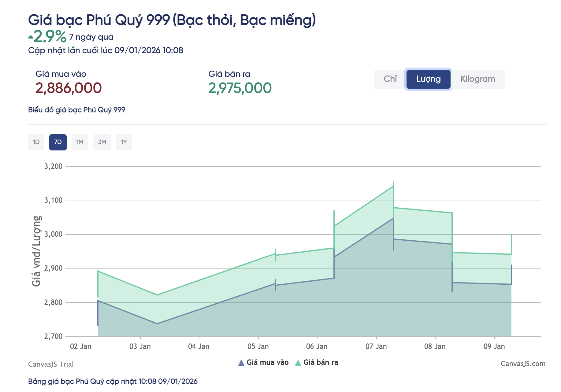Click the Giá bán ra legend label
This screenshot has width=561, height=392.
pyautogui.click(x=321, y=362)
